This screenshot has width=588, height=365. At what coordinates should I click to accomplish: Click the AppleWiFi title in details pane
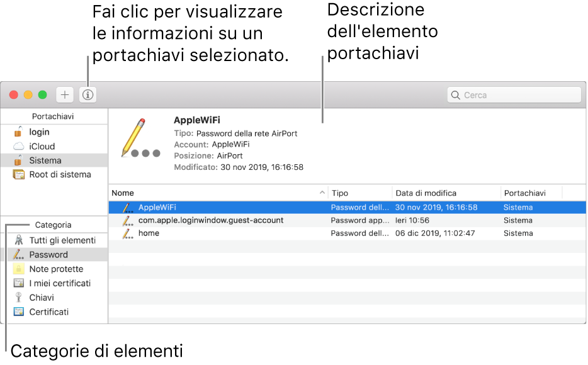(x=197, y=120)
